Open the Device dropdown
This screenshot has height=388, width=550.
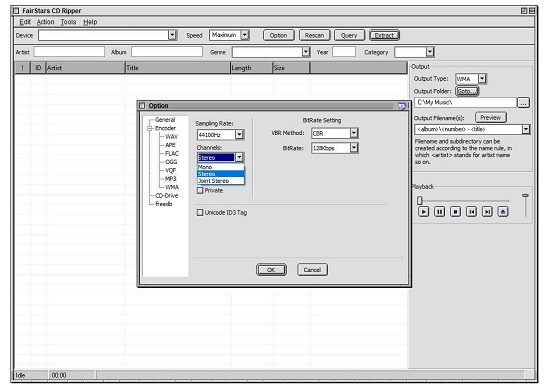[172, 35]
